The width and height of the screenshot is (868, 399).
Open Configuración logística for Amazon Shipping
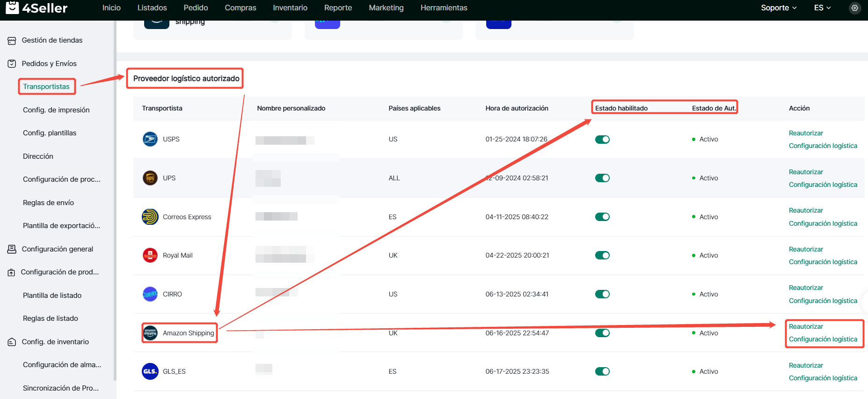tap(823, 339)
